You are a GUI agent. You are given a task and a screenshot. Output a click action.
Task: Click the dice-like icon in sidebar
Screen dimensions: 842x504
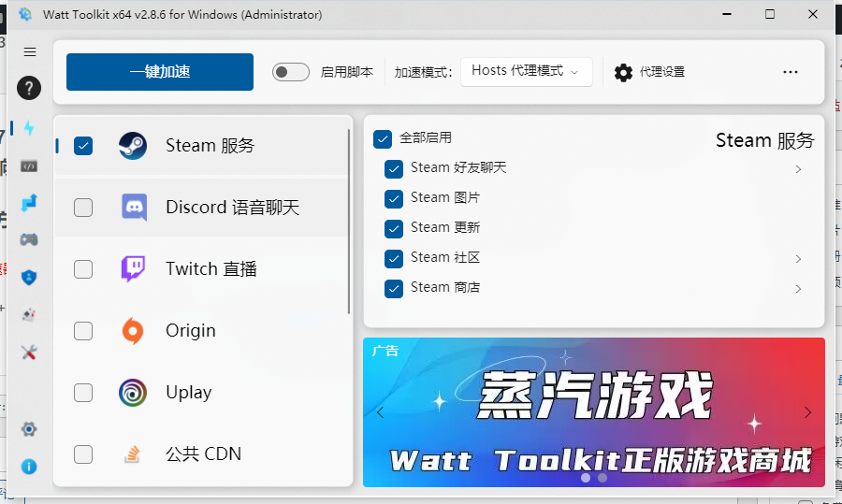pyautogui.click(x=29, y=314)
